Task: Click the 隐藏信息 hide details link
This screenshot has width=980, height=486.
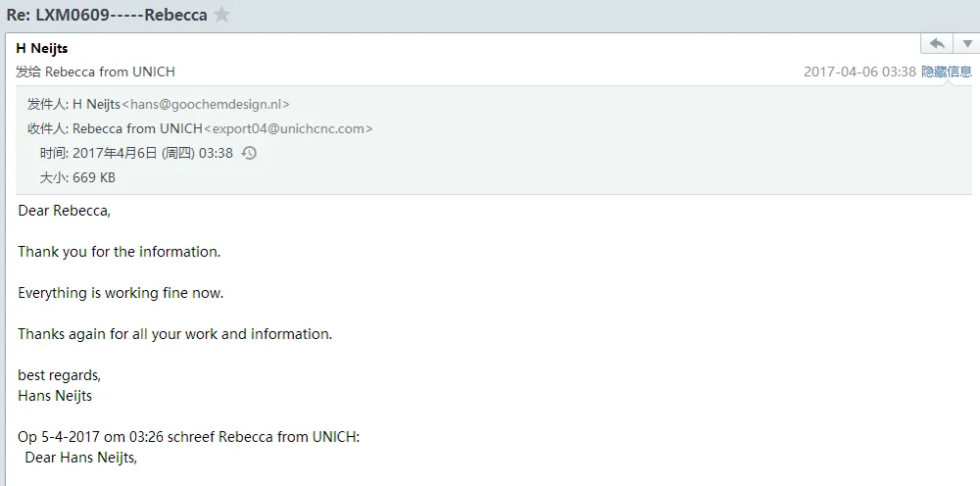Action: 946,72
